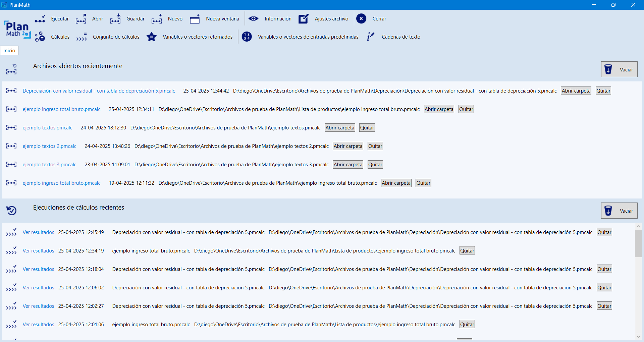
Task: Click Vaciar for recently opened files
Action: (x=619, y=69)
